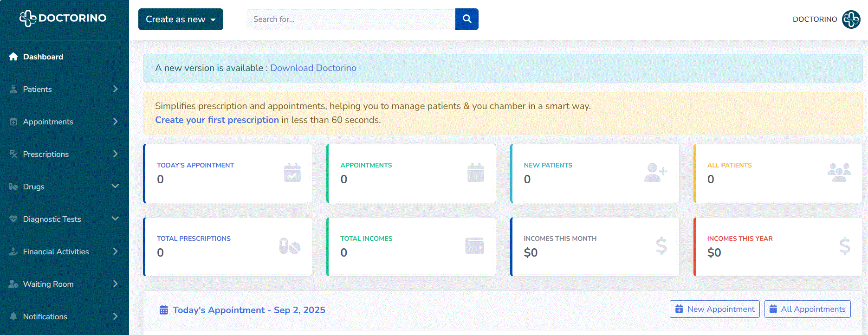Expand Financial Activities chevron

pos(115,251)
